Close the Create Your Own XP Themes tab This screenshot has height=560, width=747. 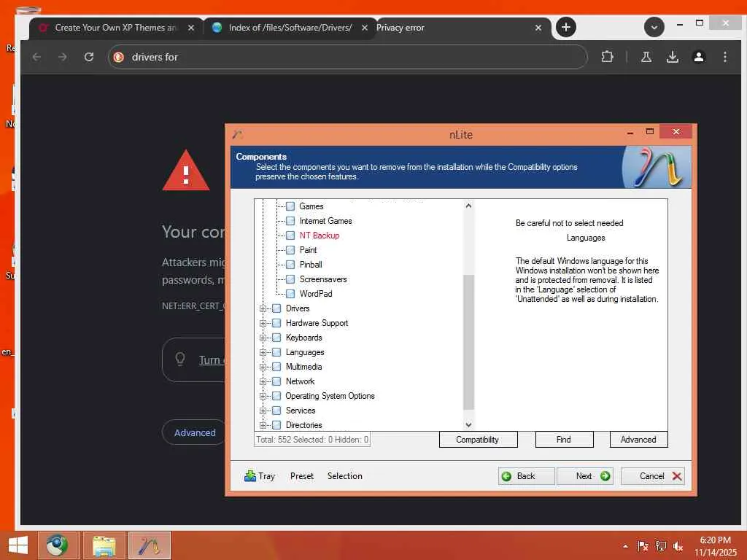point(190,28)
